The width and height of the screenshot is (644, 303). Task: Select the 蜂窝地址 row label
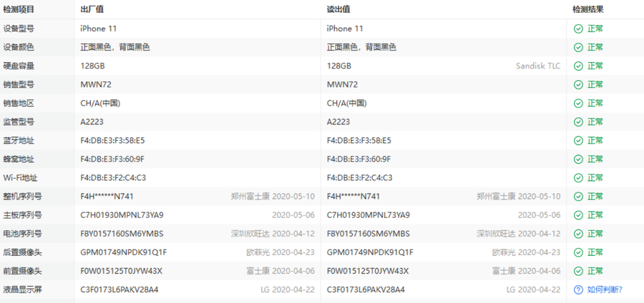tap(19, 159)
